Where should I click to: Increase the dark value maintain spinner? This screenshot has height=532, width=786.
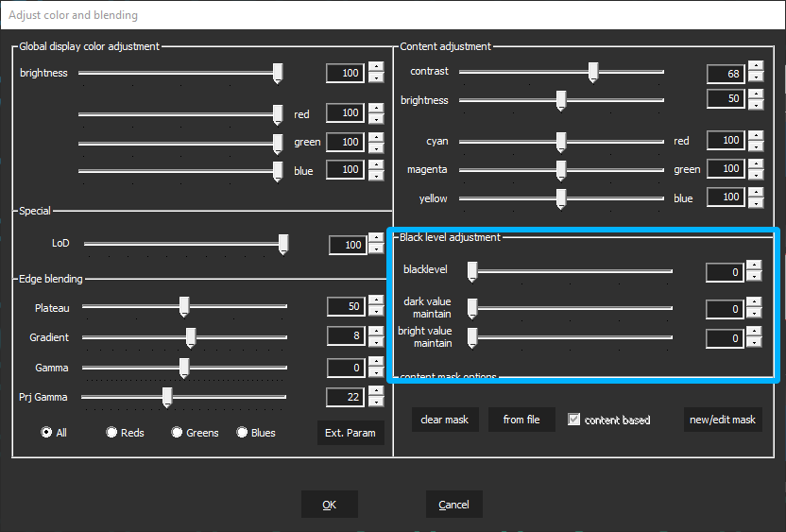(x=753, y=303)
